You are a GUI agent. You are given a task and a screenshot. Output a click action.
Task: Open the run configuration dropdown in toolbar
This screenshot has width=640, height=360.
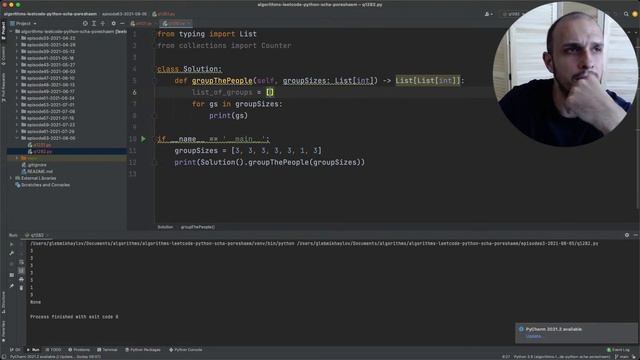(x=512, y=14)
